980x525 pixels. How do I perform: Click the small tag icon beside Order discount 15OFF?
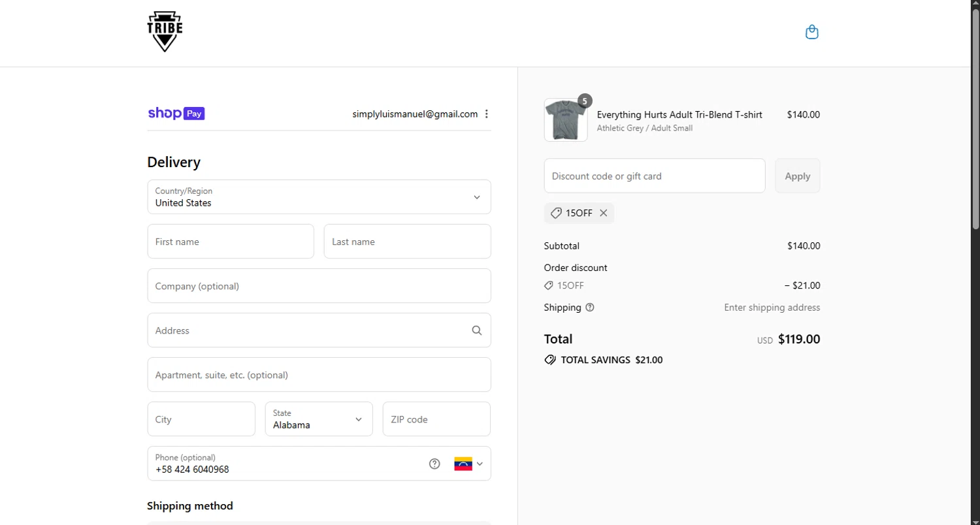pos(549,285)
